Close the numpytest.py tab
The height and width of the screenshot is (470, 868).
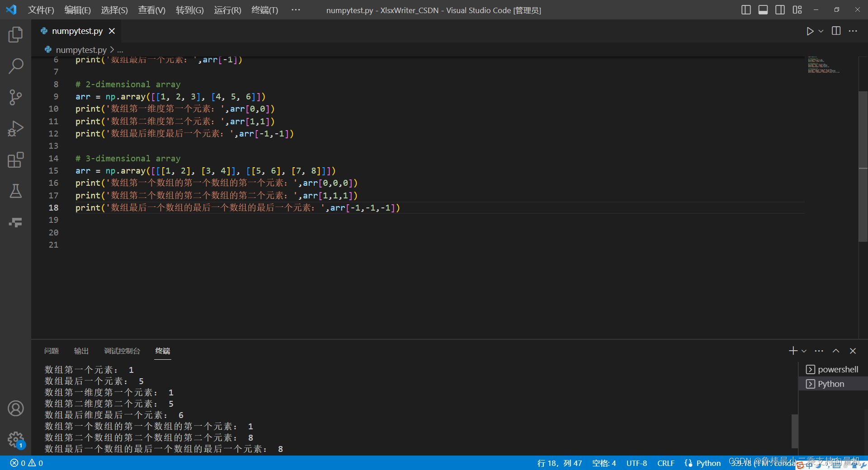tap(112, 31)
